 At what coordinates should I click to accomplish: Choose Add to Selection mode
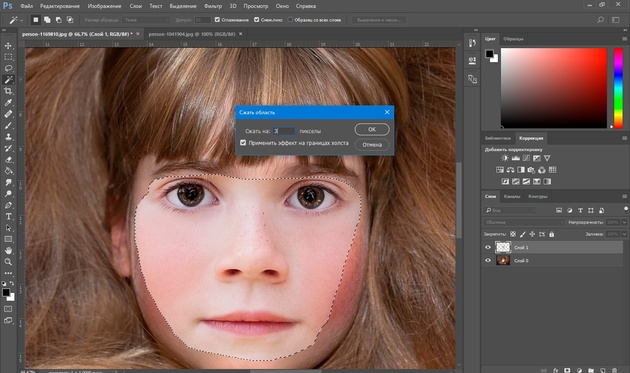[x=47, y=20]
